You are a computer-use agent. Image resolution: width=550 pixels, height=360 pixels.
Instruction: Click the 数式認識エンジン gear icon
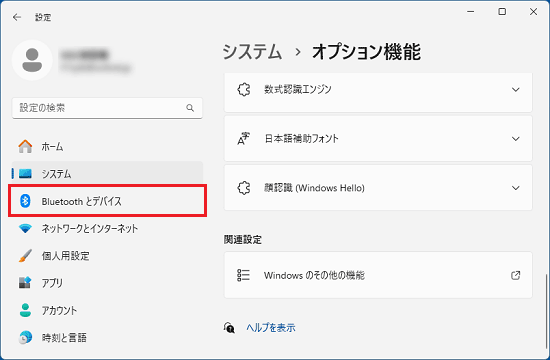tap(244, 89)
